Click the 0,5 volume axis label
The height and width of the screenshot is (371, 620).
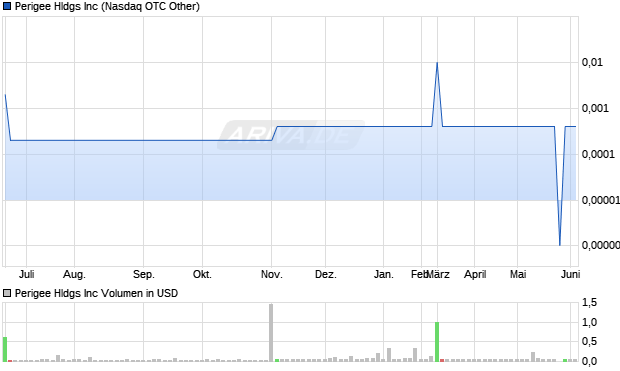tap(589, 341)
